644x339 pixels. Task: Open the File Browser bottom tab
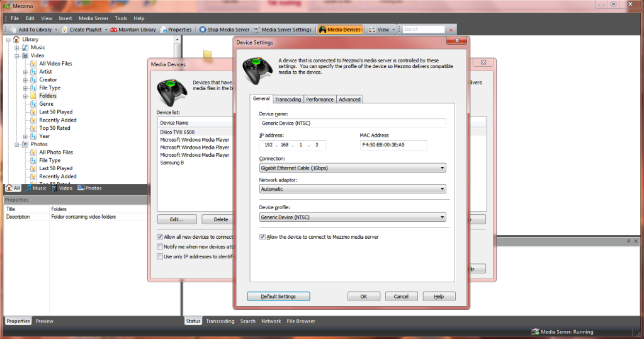coord(301,321)
